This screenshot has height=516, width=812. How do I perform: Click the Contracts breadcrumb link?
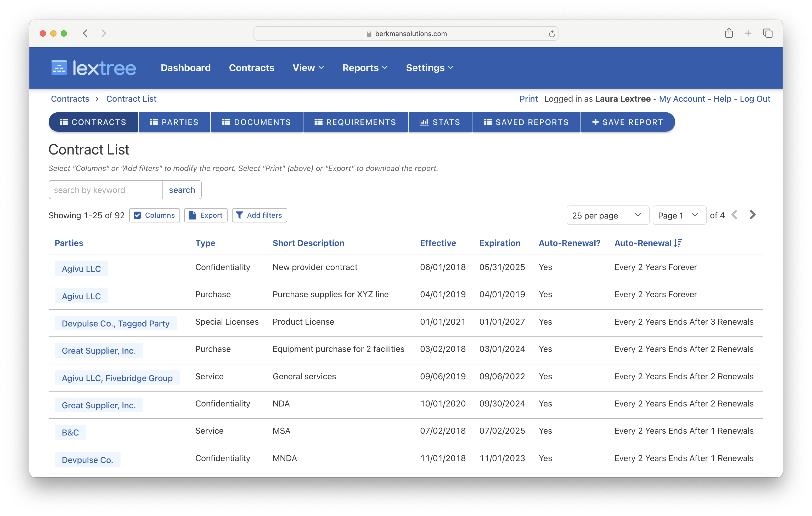(70, 99)
